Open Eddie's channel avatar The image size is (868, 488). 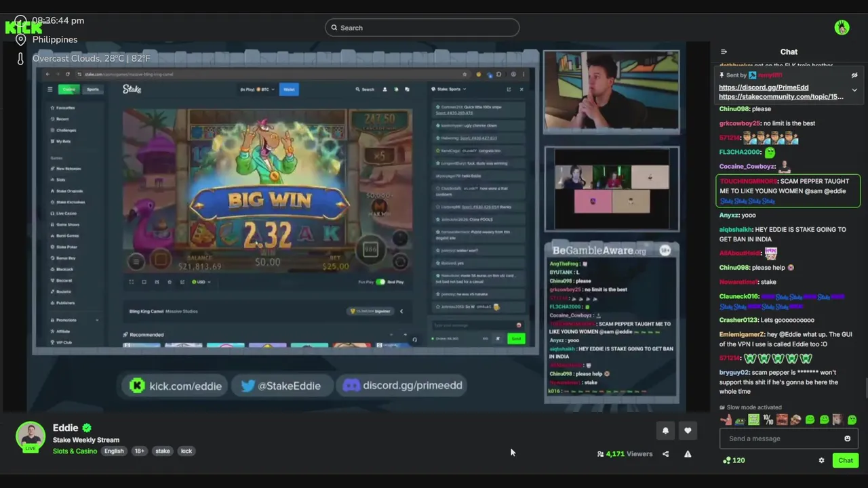31,437
